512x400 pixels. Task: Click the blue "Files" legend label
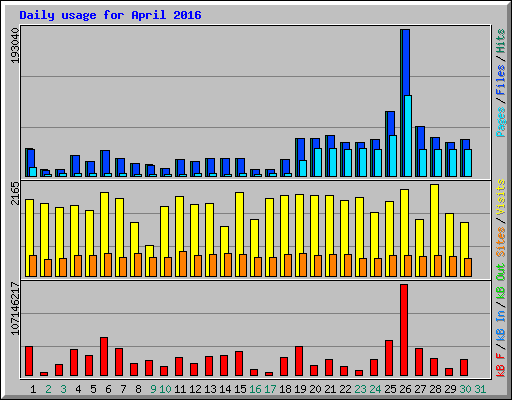tap(501, 80)
